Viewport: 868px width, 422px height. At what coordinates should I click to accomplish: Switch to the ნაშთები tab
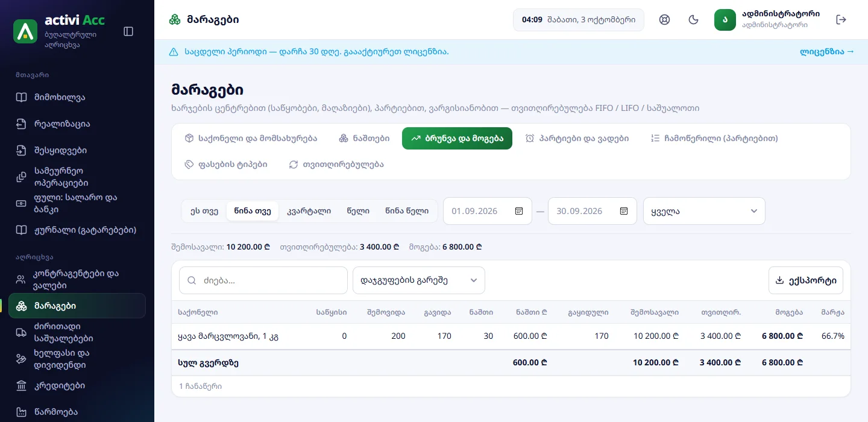click(364, 138)
